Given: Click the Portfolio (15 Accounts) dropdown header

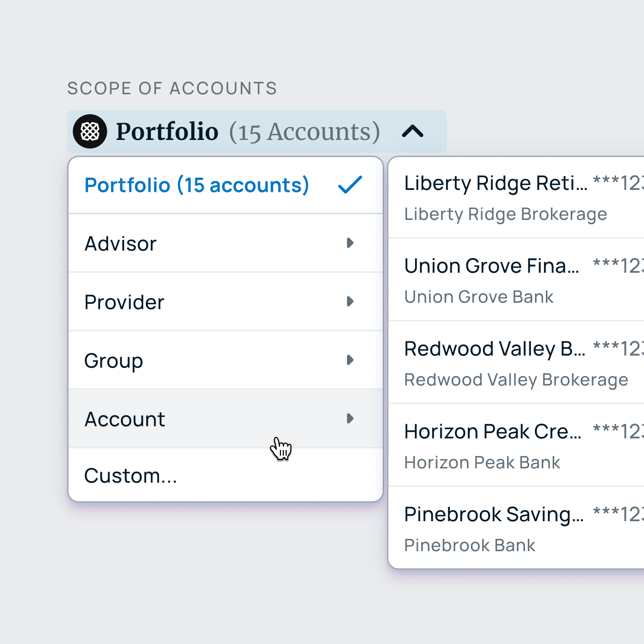Looking at the screenshot, I should coord(248,131).
